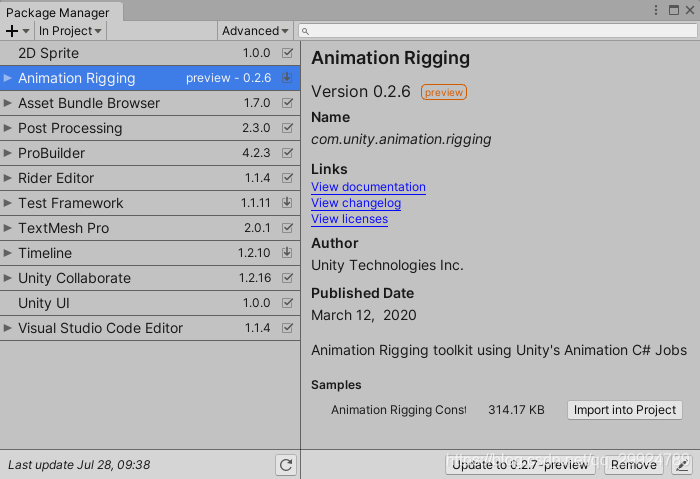The image size is (700, 479).
Task: Click the package search field
Action: pyautogui.click(x=497, y=31)
